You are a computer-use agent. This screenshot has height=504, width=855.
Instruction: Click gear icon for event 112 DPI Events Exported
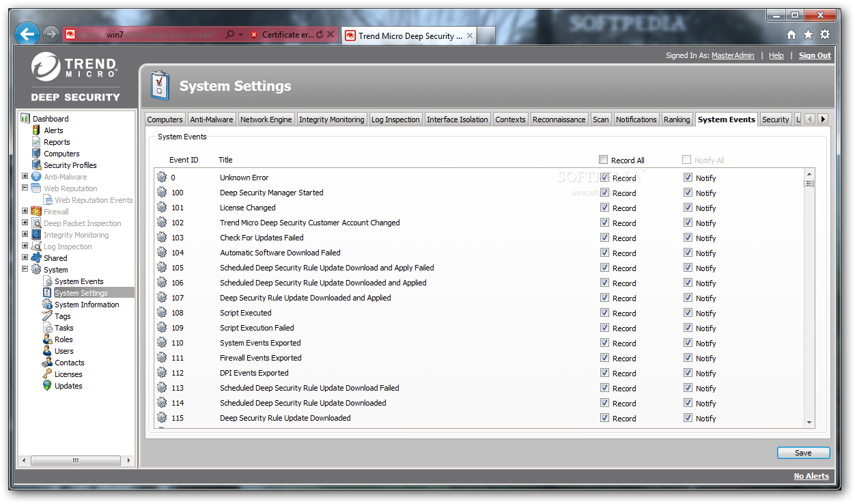162,373
